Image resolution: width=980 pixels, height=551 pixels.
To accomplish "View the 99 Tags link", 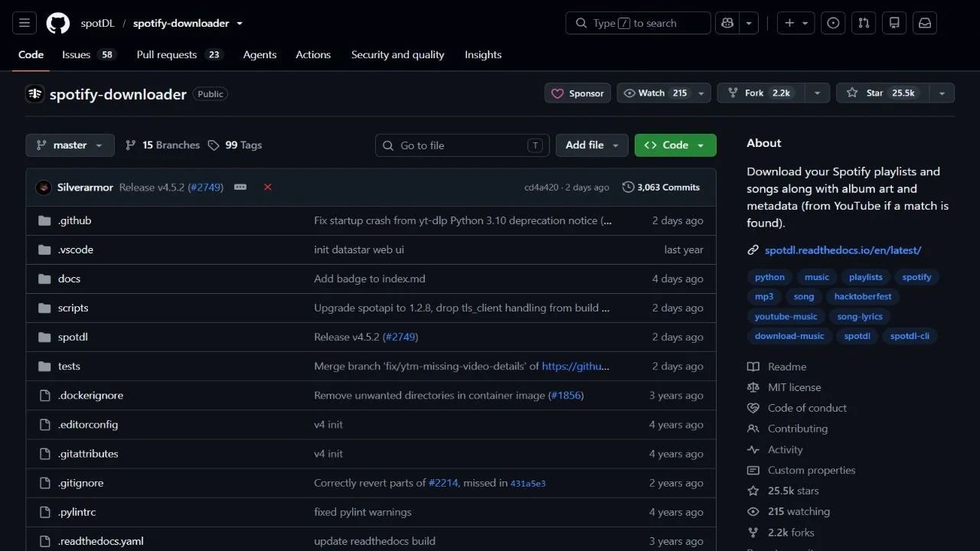I will coord(235,145).
